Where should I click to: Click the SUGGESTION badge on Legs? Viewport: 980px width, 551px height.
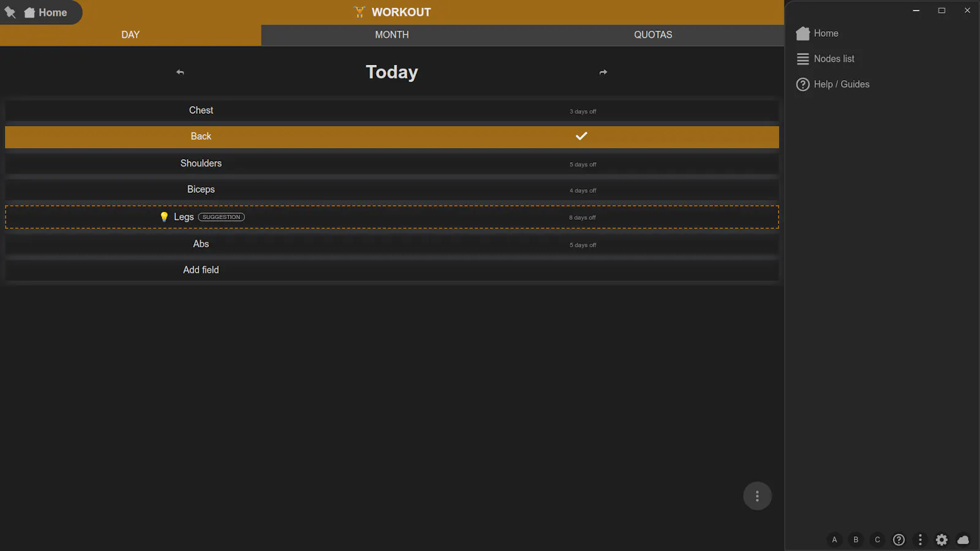[x=221, y=217]
